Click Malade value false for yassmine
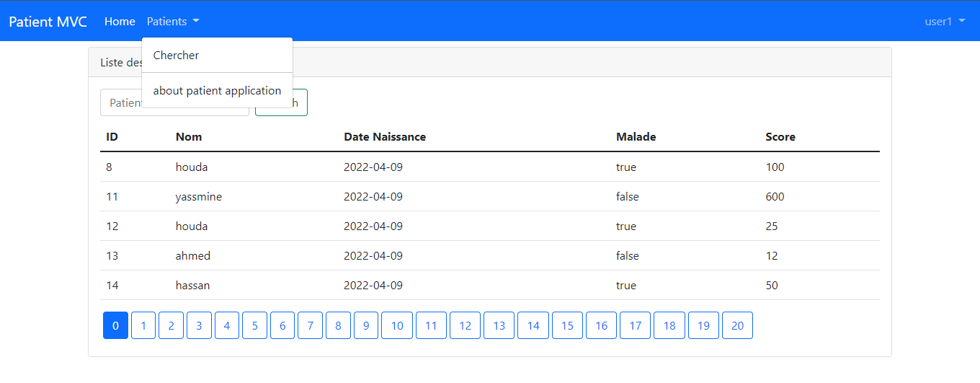Screen dimensions: 980x383 (x=628, y=196)
